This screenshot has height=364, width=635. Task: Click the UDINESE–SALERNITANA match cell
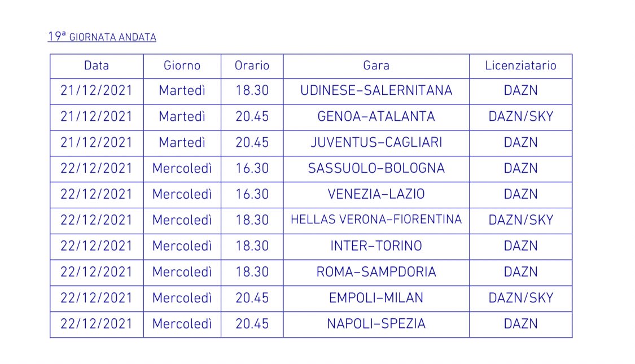click(376, 90)
